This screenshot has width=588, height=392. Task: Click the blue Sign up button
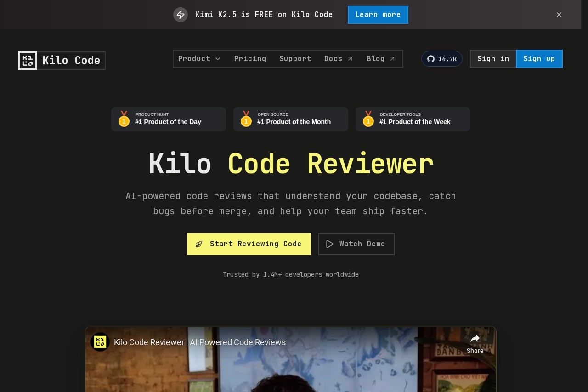coord(539,59)
